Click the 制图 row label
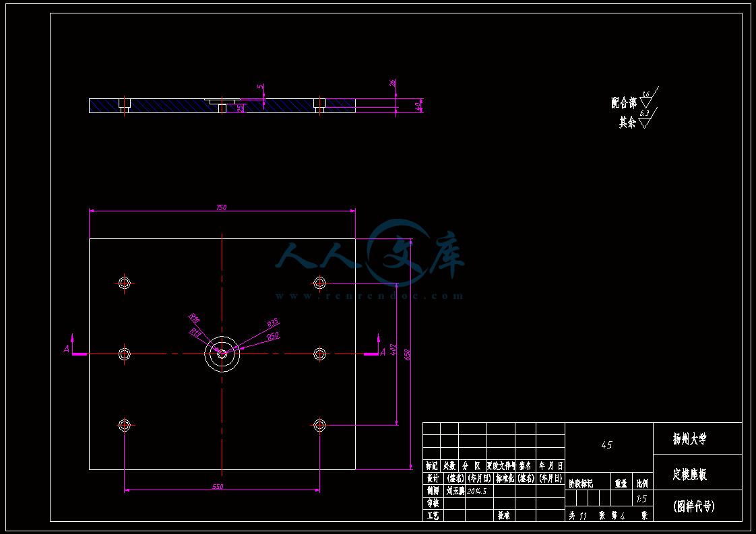756x534 pixels. pos(433,491)
